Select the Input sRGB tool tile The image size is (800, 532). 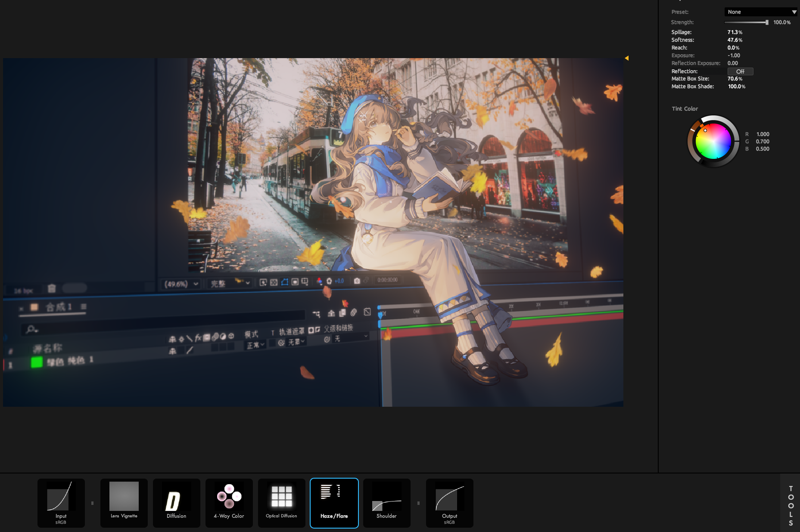61,503
